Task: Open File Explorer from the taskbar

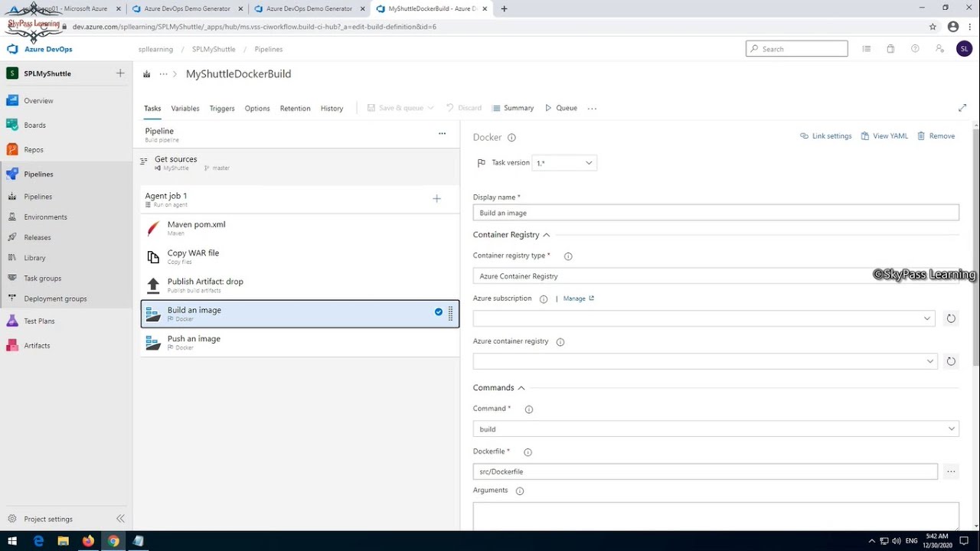Action: click(x=64, y=541)
